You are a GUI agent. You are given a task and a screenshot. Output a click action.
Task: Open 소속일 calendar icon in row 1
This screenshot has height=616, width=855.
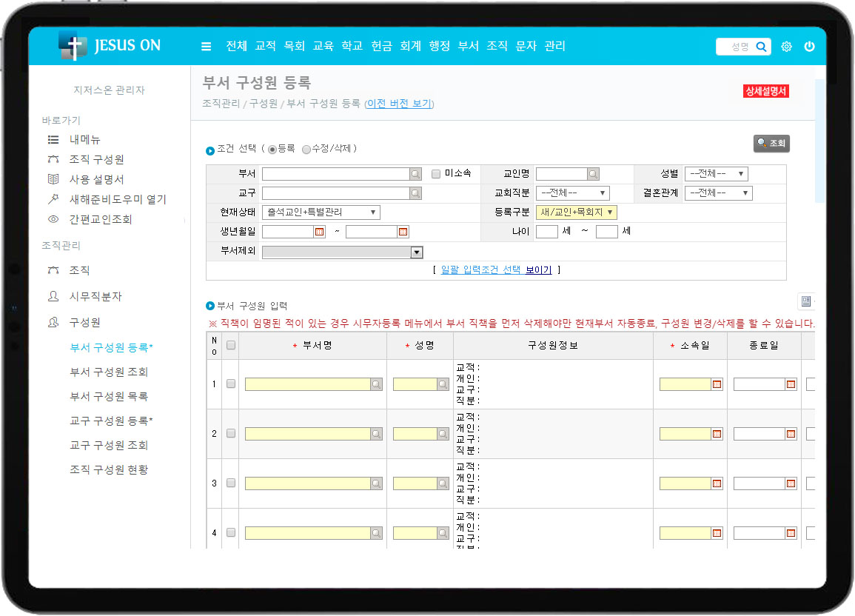pyautogui.click(x=717, y=384)
